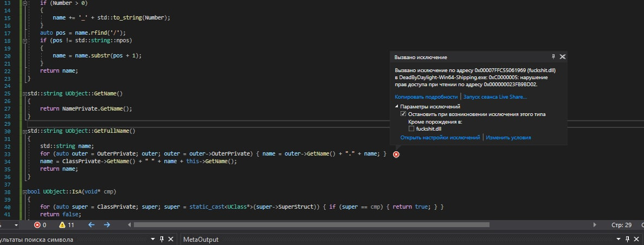Click the Копировать подробности link
Screen dimensions: 644x245
426,96
